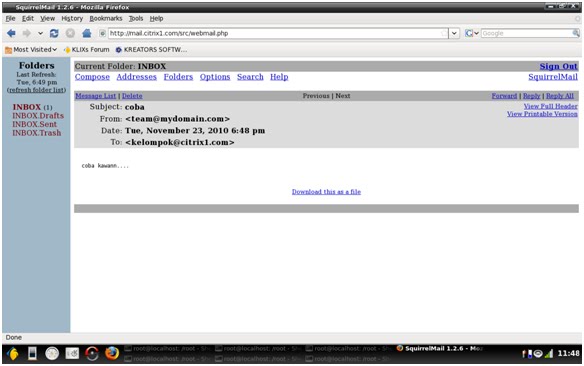Click the refresh folder list link

click(36, 90)
